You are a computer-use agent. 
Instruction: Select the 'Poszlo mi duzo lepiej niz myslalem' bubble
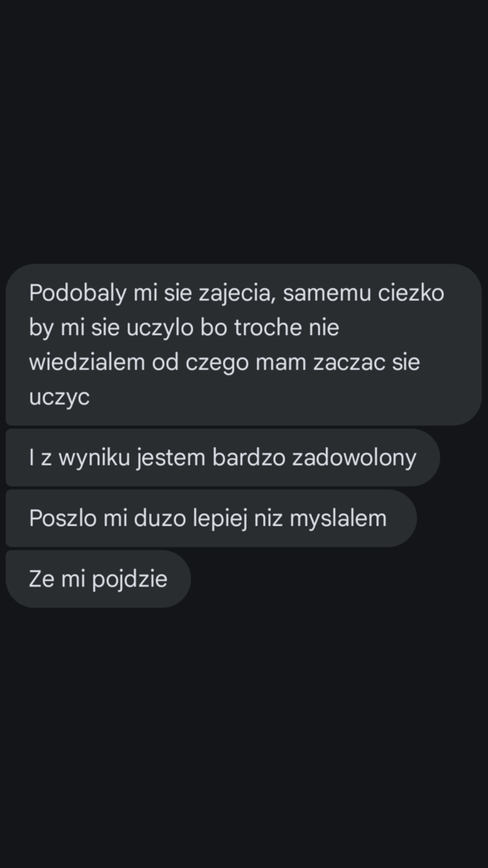click(211, 518)
